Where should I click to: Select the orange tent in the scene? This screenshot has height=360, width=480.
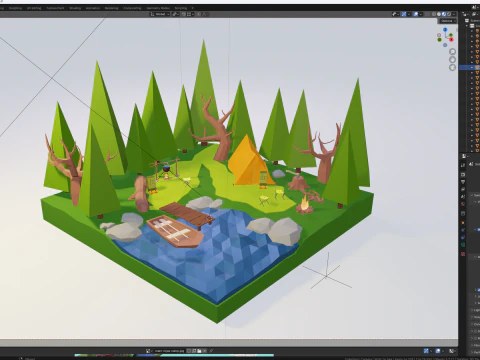pos(248,163)
